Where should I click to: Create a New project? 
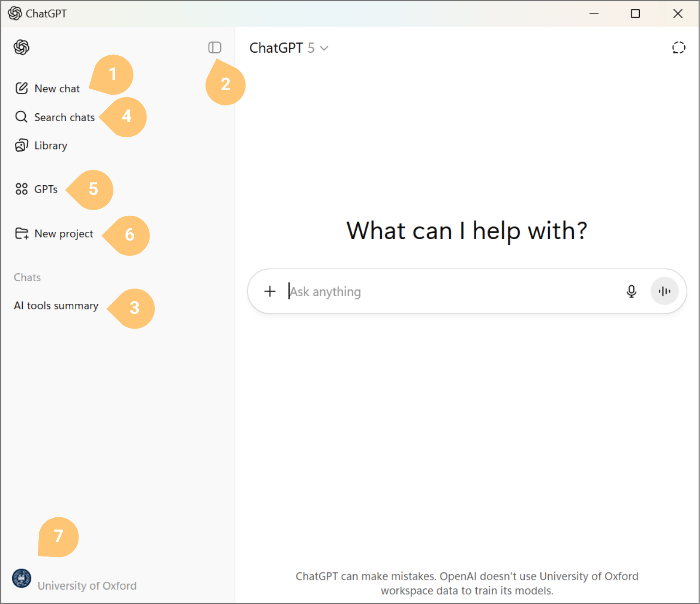point(54,234)
